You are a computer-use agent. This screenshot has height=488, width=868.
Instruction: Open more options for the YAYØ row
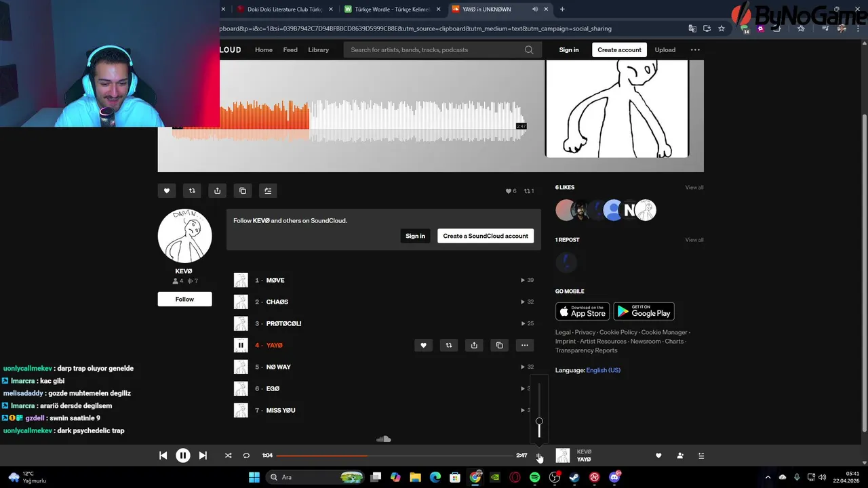(x=524, y=345)
